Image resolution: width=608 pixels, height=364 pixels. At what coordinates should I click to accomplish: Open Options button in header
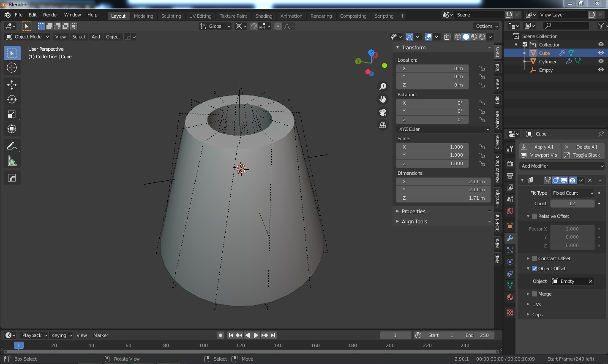click(x=486, y=26)
